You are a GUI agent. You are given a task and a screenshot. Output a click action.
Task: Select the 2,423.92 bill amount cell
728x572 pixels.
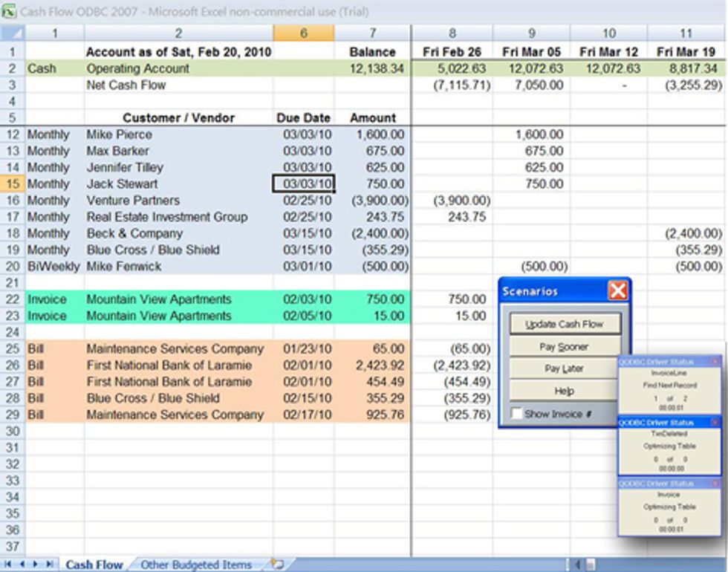(372, 365)
